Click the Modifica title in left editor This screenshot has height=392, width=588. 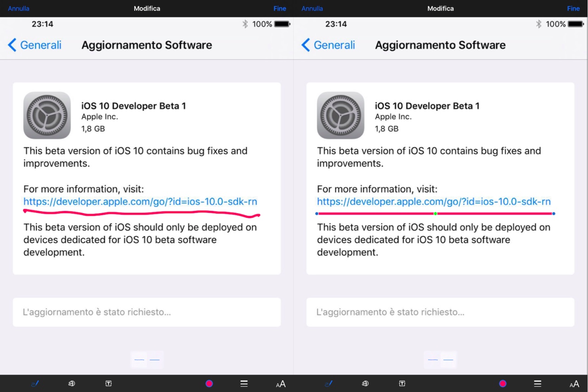pyautogui.click(x=147, y=8)
